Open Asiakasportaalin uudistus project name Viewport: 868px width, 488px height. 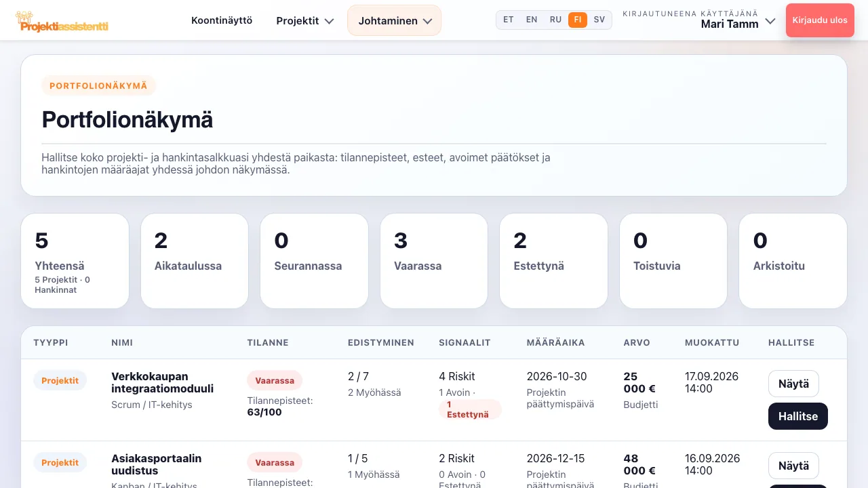[157, 464]
